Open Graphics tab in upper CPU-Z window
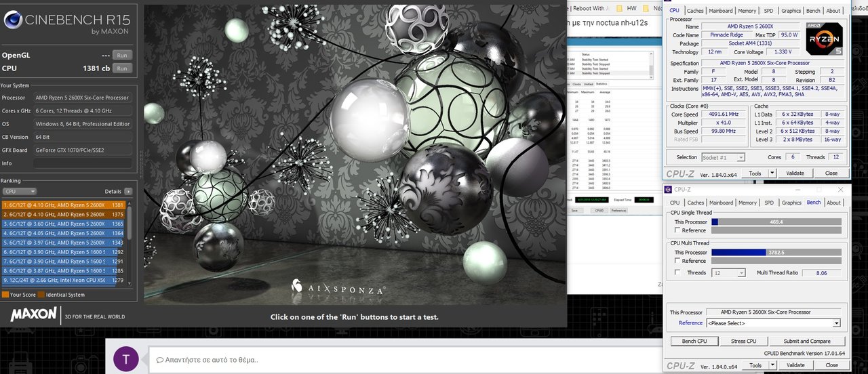The image size is (868, 374). click(791, 11)
